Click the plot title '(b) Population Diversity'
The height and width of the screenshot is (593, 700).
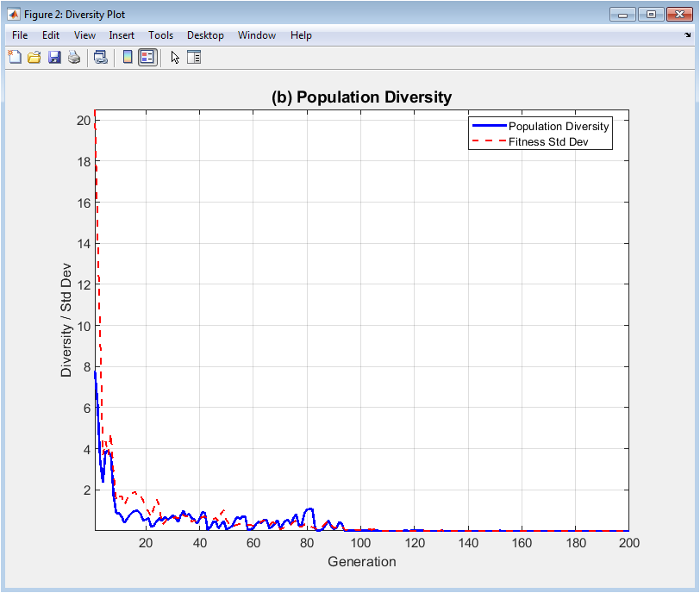tap(361, 97)
